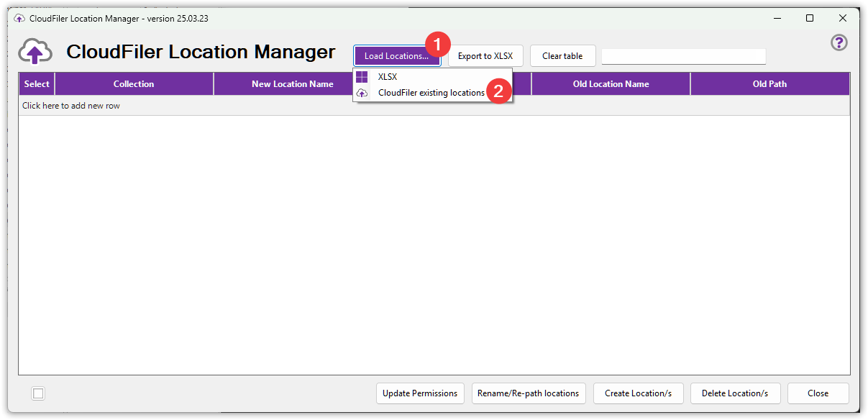The image size is (868, 420).
Task: Click the Old Path column header
Action: tap(769, 83)
